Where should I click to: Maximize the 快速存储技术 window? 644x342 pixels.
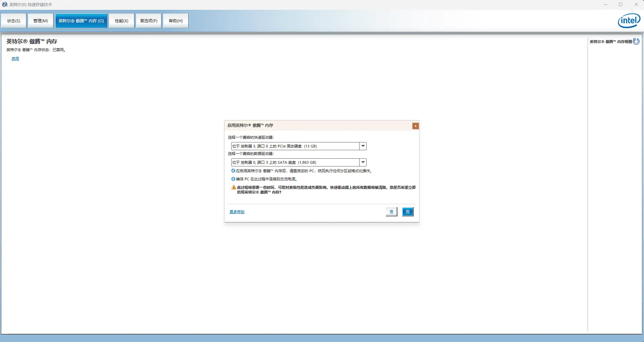pos(621,5)
